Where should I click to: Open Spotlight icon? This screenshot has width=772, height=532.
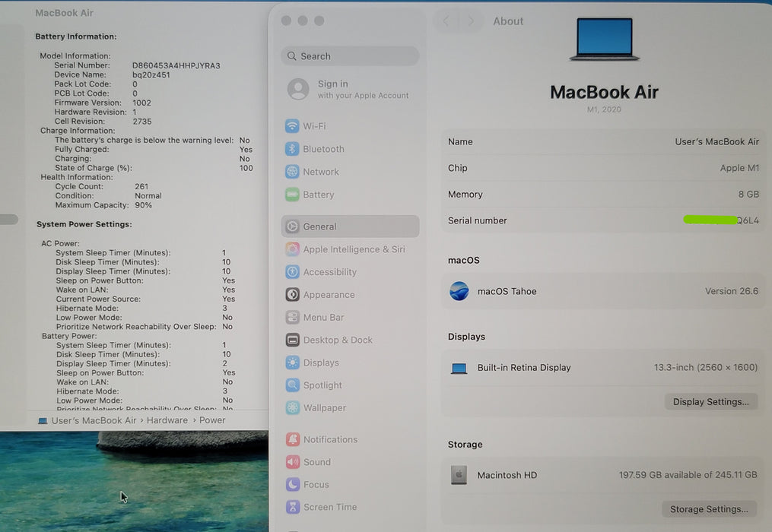coord(293,385)
